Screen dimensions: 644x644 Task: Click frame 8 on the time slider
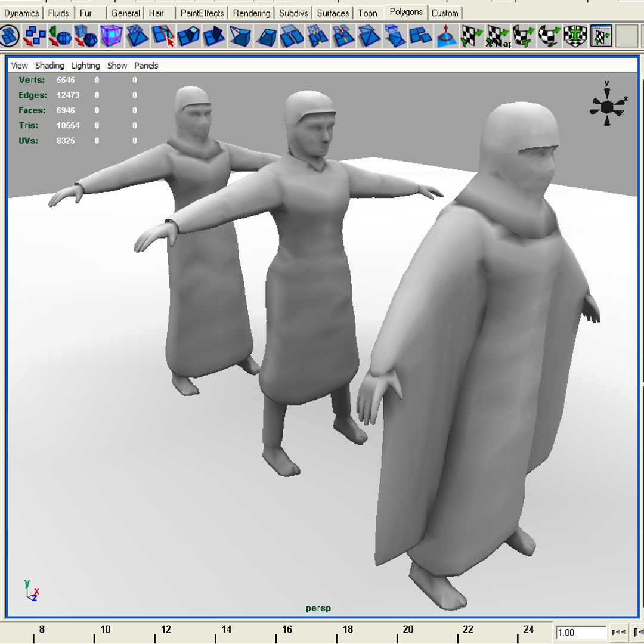click(42, 629)
